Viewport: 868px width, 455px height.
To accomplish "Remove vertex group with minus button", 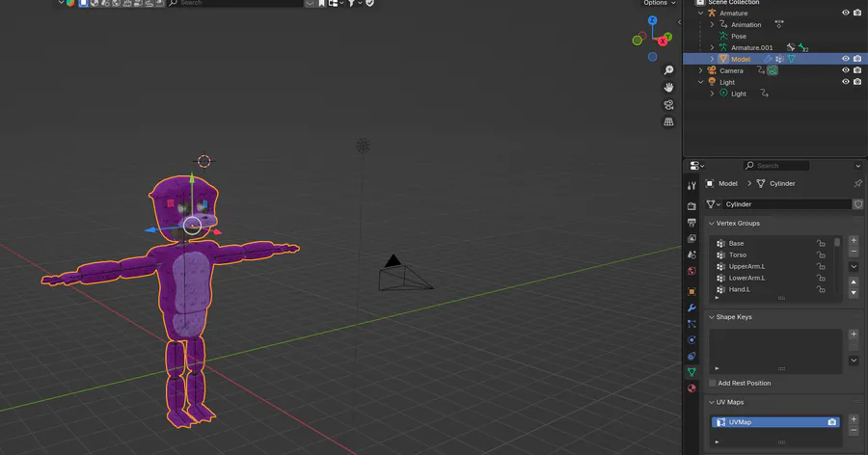I will 854,252.
